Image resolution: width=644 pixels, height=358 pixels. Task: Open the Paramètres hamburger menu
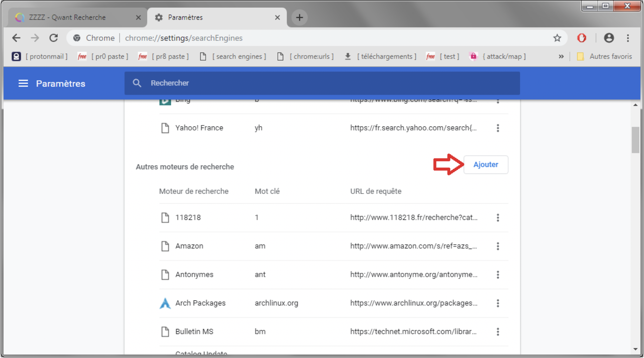(x=23, y=83)
